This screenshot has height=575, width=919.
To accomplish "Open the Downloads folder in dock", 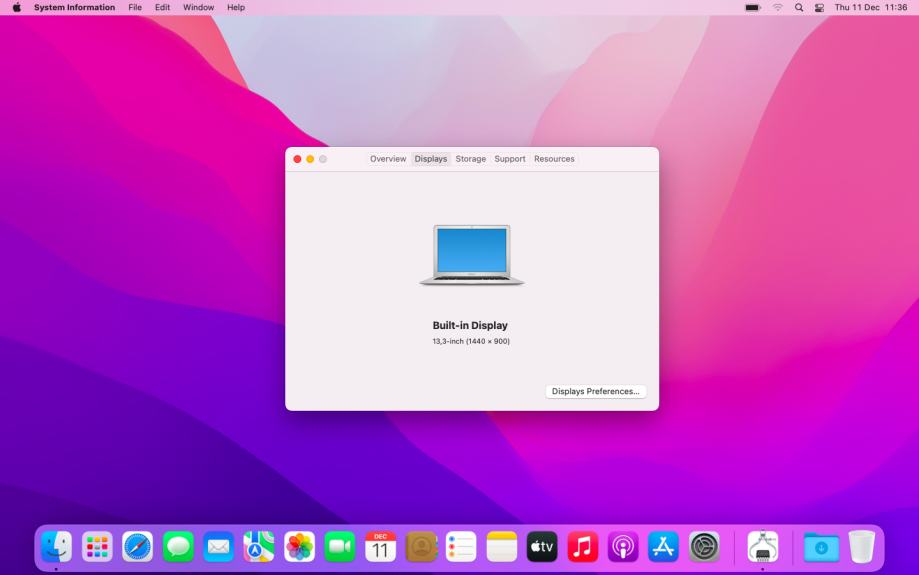I will pyautogui.click(x=822, y=546).
